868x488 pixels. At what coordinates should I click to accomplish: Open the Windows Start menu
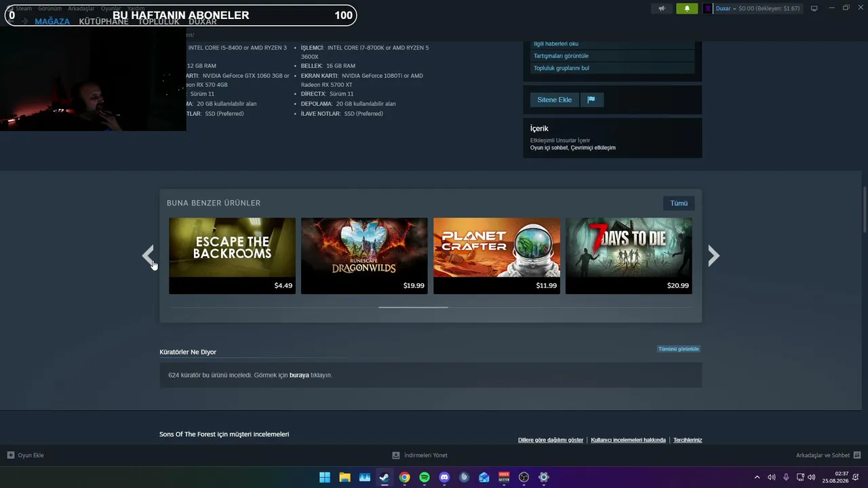325,477
